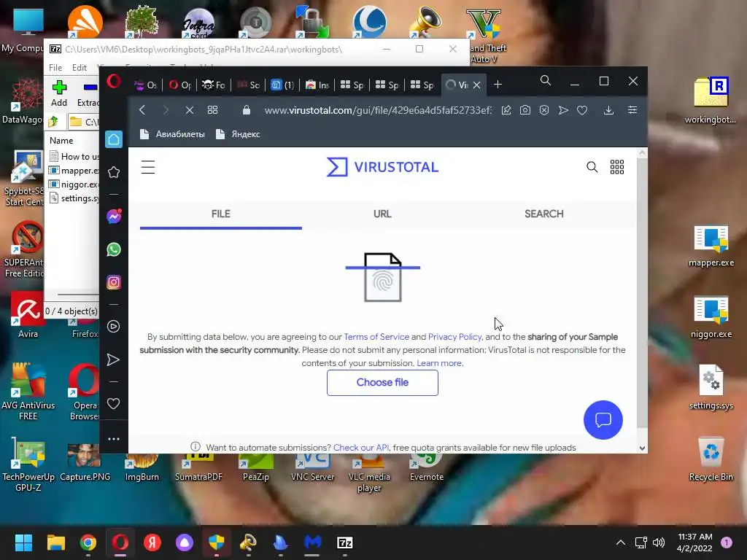Select the FILE tab
This screenshot has height=560, width=747.
221,214
